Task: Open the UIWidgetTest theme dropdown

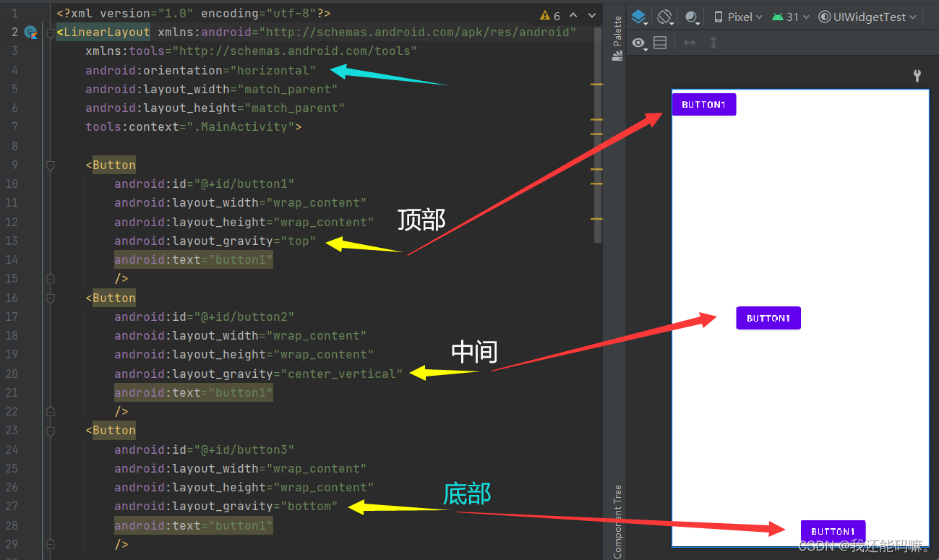Action: point(867,17)
